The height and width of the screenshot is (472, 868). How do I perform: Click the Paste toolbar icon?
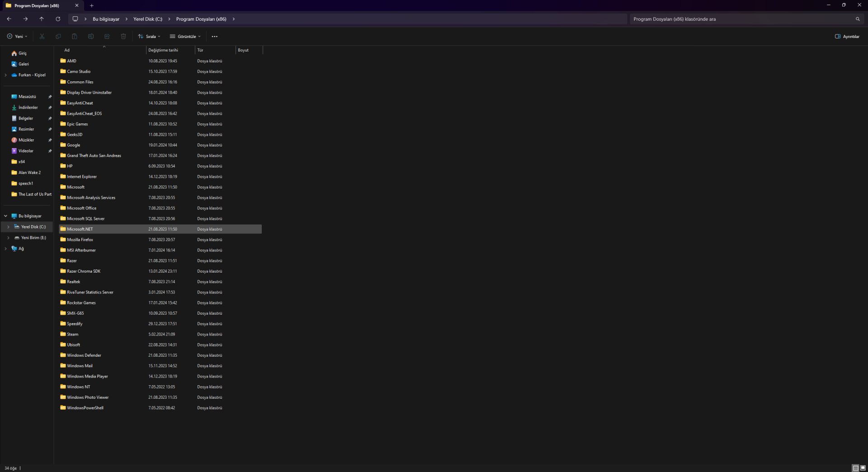(75, 36)
